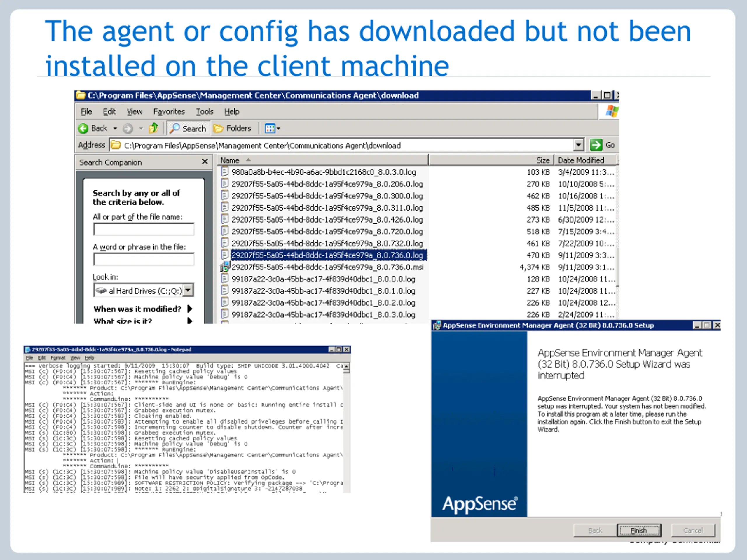
Task: Click the 'A word or phrase in the file' field
Action: (144, 259)
